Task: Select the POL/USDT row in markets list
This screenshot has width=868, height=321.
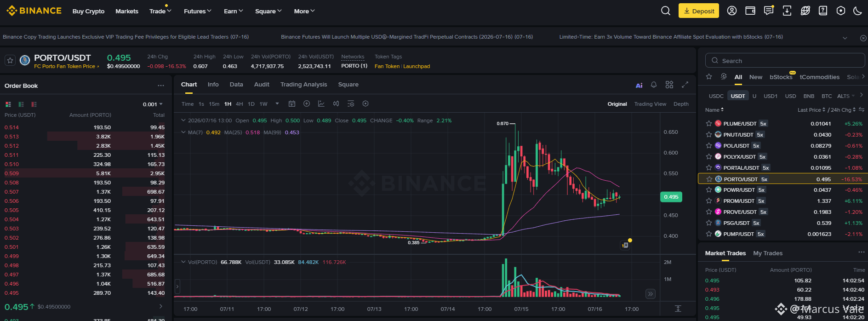Action: click(783, 146)
